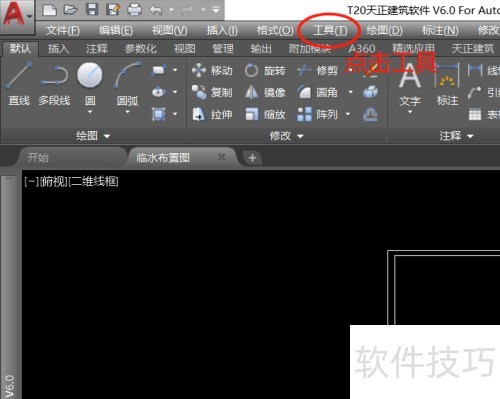Open the 标注(N) menu
The height and width of the screenshot is (399, 500).
coord(440,31)
